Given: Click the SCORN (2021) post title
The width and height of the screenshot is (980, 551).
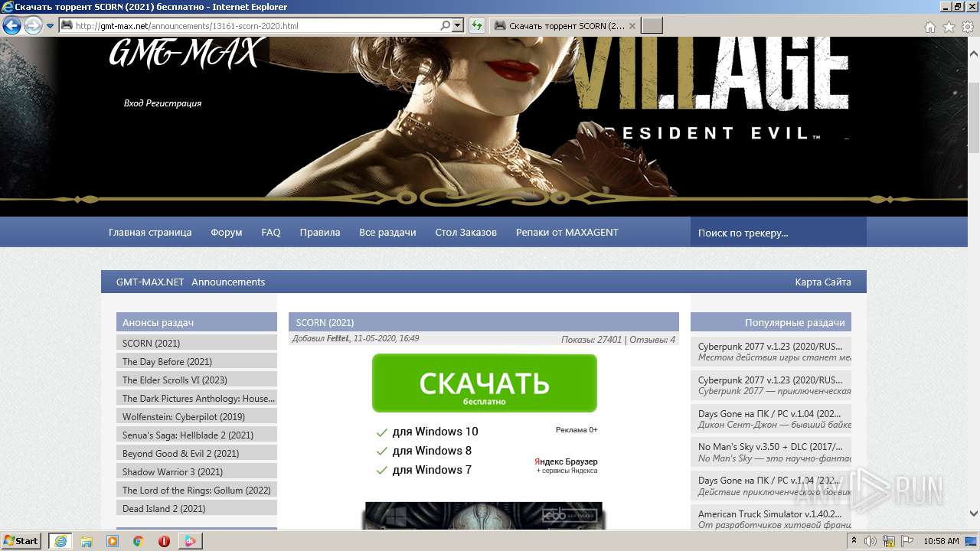Looking at the screenshot, I should pos(325,322).
